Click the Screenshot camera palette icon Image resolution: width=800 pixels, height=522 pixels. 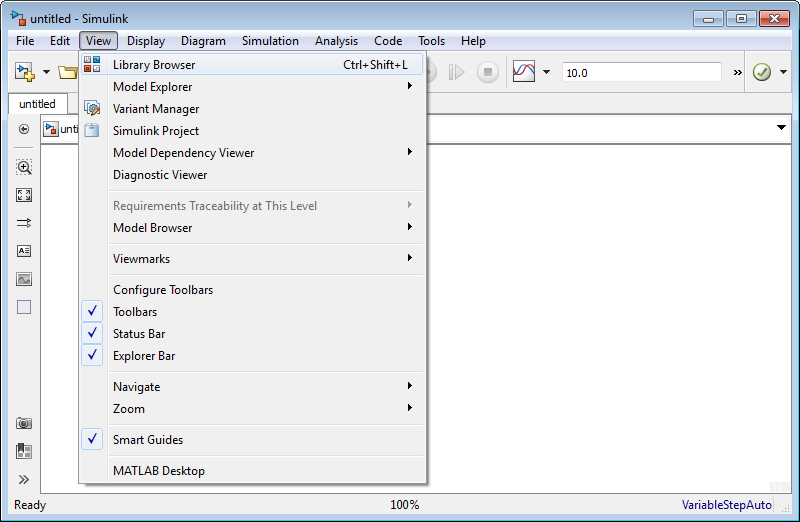click(24, 423)
